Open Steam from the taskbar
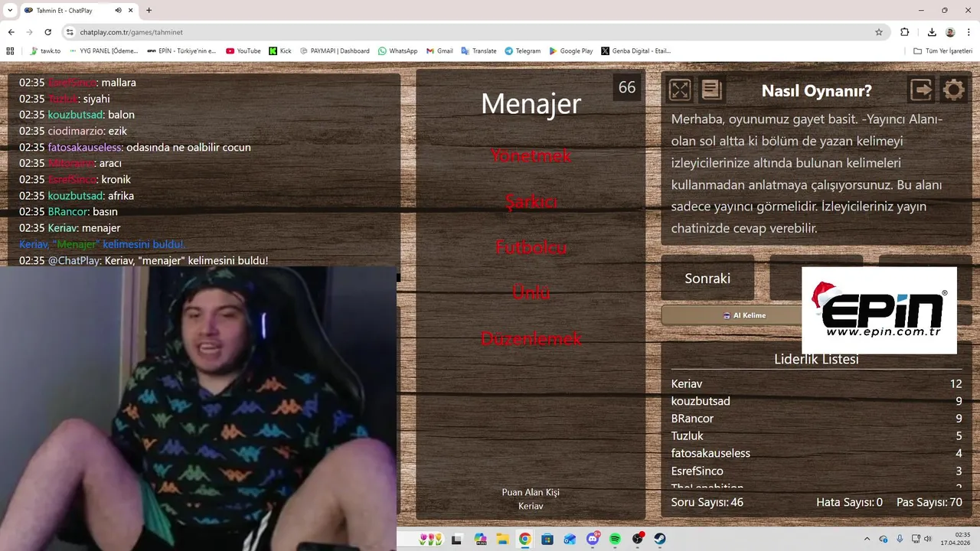The image size is (980, 551). pyautogui.click(x=660, y=539)
